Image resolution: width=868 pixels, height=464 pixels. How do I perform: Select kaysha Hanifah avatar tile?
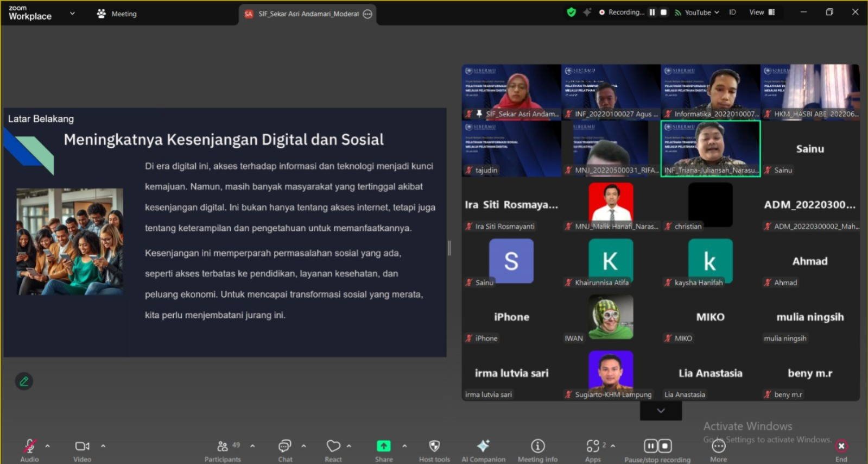[x=711, y=261]
